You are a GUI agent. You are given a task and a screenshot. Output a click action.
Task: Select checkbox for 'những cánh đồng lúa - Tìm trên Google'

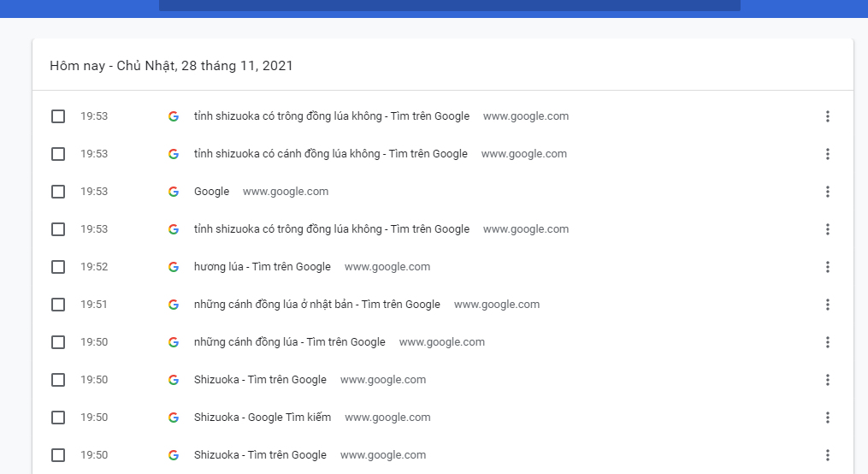click(x=58, y=342)
